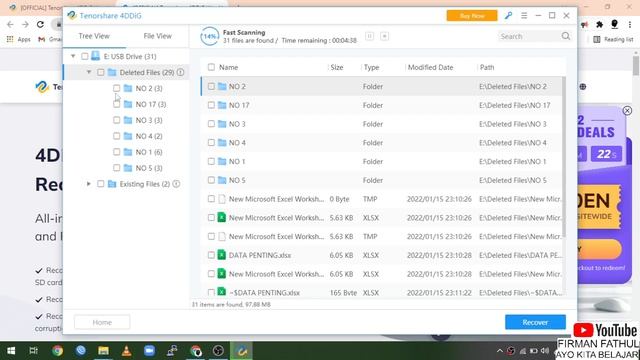
Task: Check the NO 4 (2) tree checkbox
Action: (116, 136)
